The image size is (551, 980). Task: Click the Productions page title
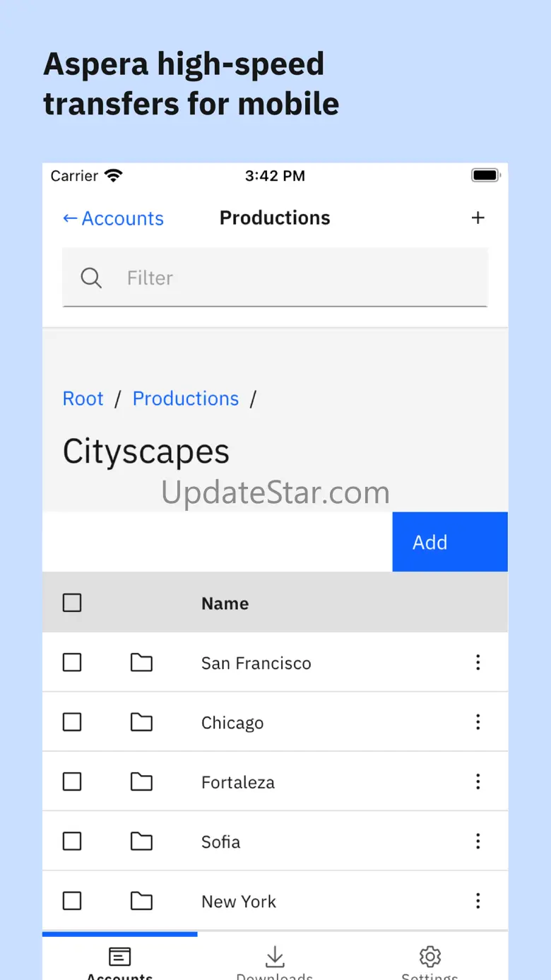275,218
